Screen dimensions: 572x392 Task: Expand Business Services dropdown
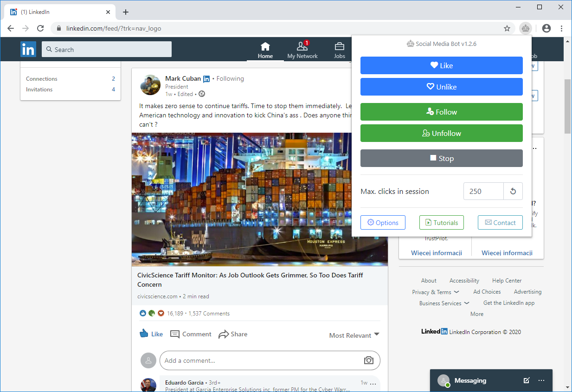click(x=444, y=303)
